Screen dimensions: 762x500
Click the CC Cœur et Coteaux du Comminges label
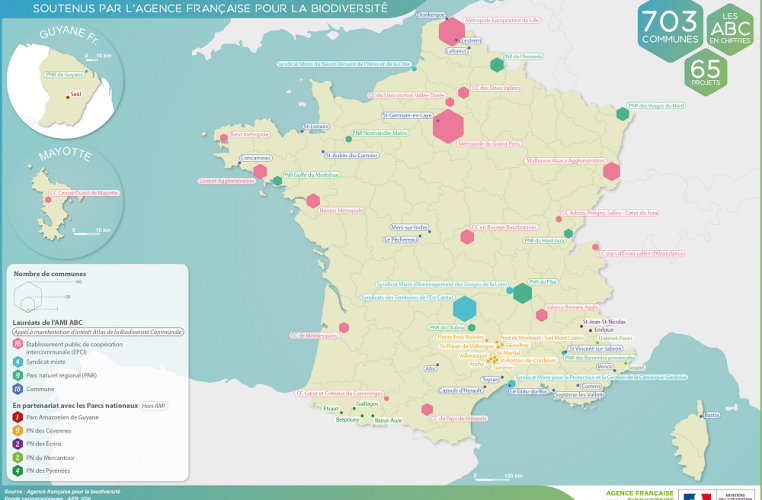(340, 393)
